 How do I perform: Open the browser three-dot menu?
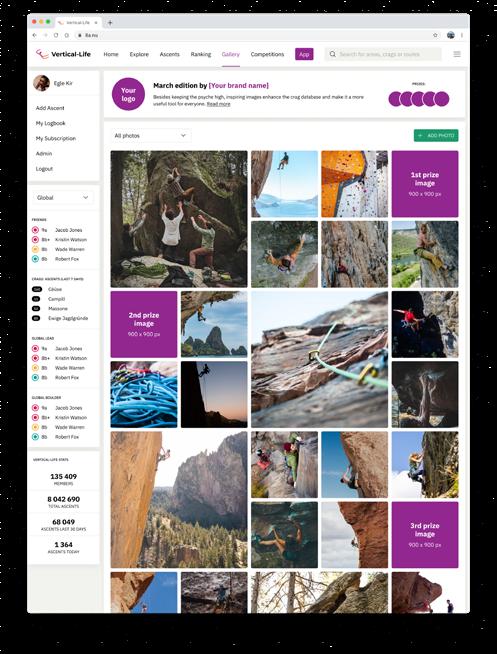[x=462, y=35]
